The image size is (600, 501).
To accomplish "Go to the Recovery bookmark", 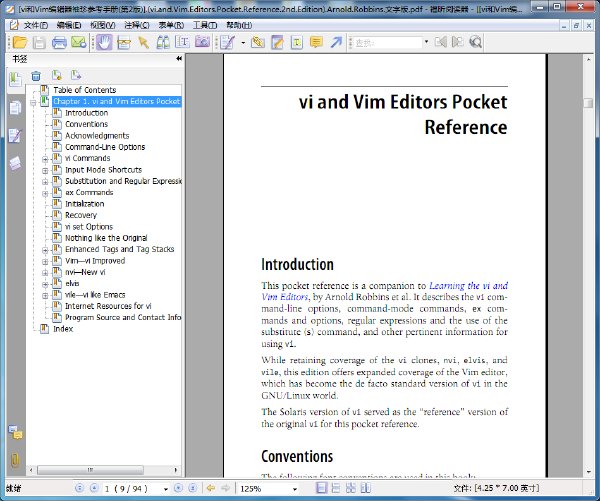I will tap(81, 215).
